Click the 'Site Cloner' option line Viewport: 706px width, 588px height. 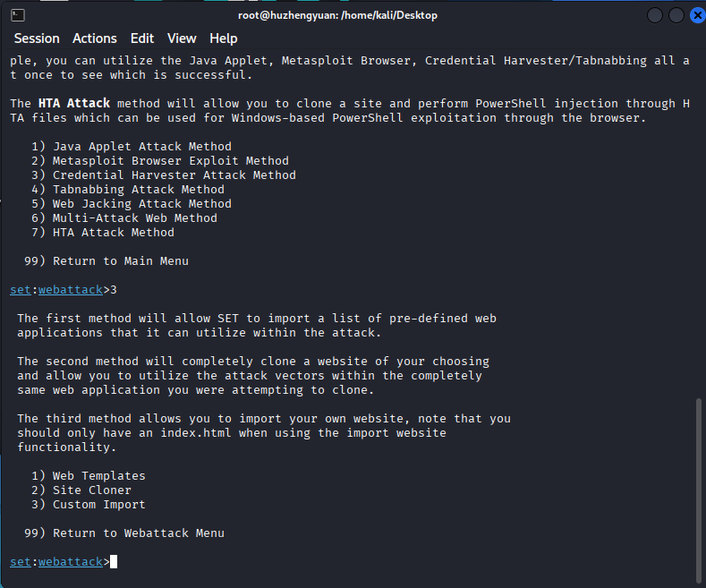81,490
